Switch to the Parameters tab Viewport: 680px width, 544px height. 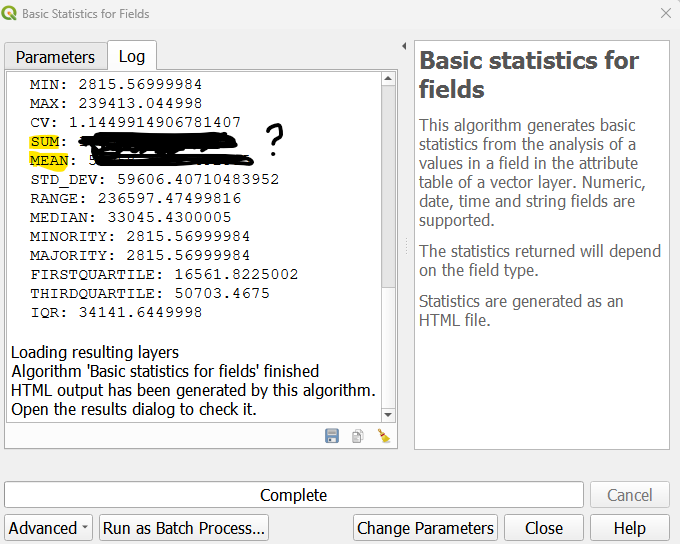click(55, 57)
